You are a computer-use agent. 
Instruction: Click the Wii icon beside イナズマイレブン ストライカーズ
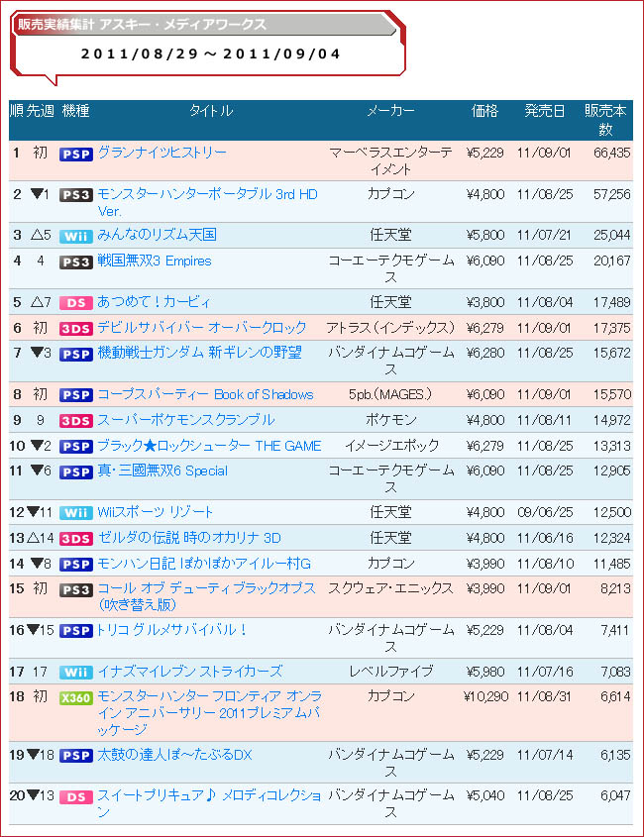pyautogui.click(x=76, y=672)
